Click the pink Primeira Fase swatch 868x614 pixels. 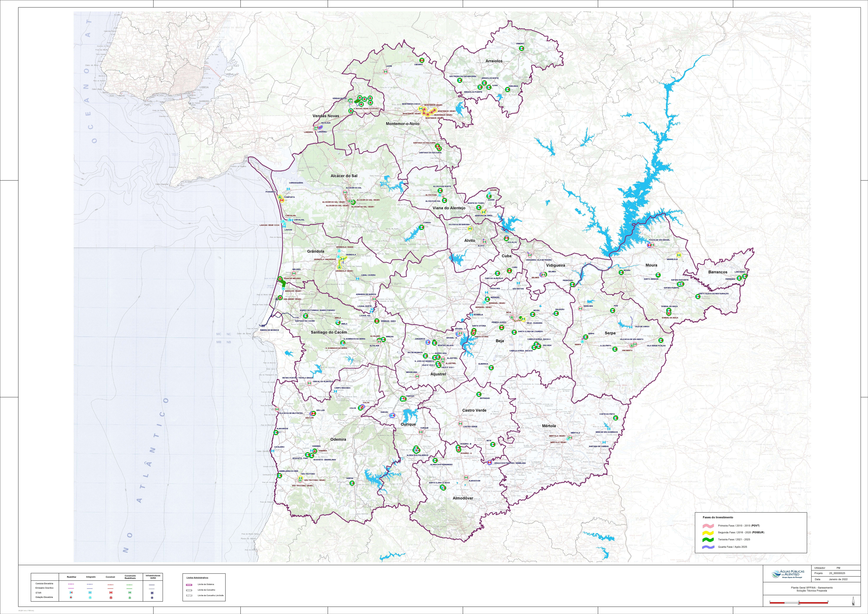(708, 526)
